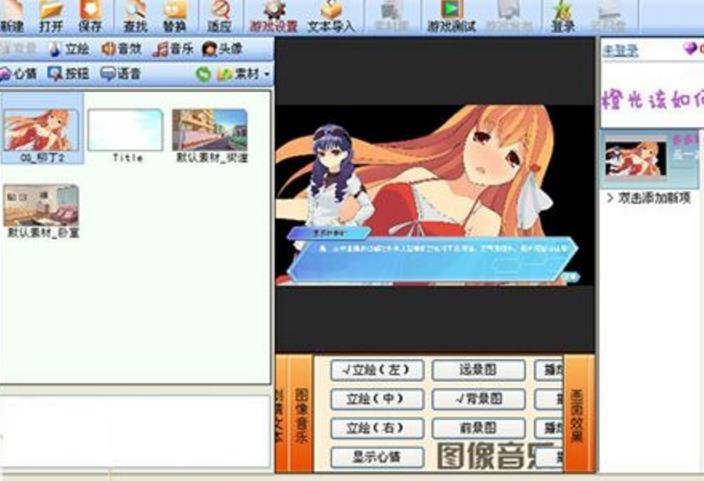Switch to 心情 mood resources
Screen dimensions: 704x481
pyautogui.click(x=18, y=74)
